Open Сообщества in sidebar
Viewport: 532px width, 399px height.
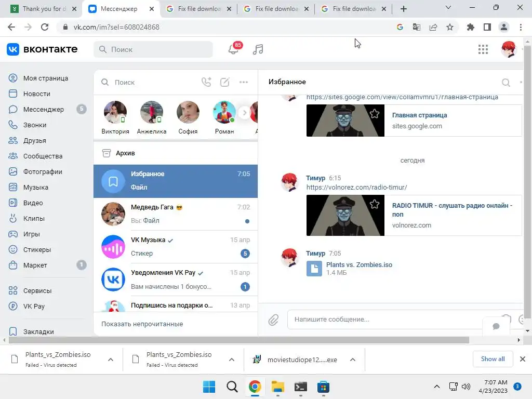coord(43,156)
